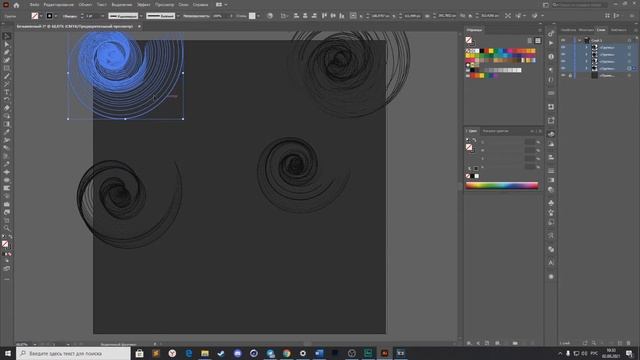Select the Слой 1 layer row
The width and height of the screenshot is (640, 360).
click(598, 40)
